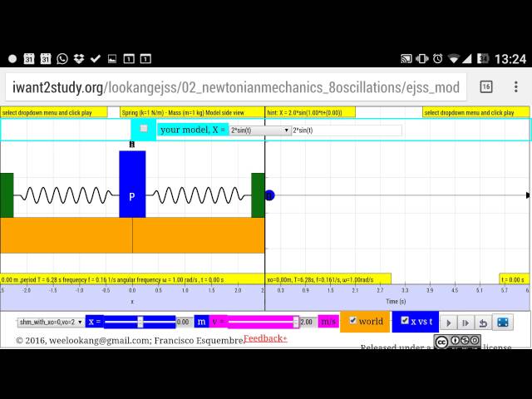
Task: Click the Time (s) axis label
Action: [x=396, y=301]
